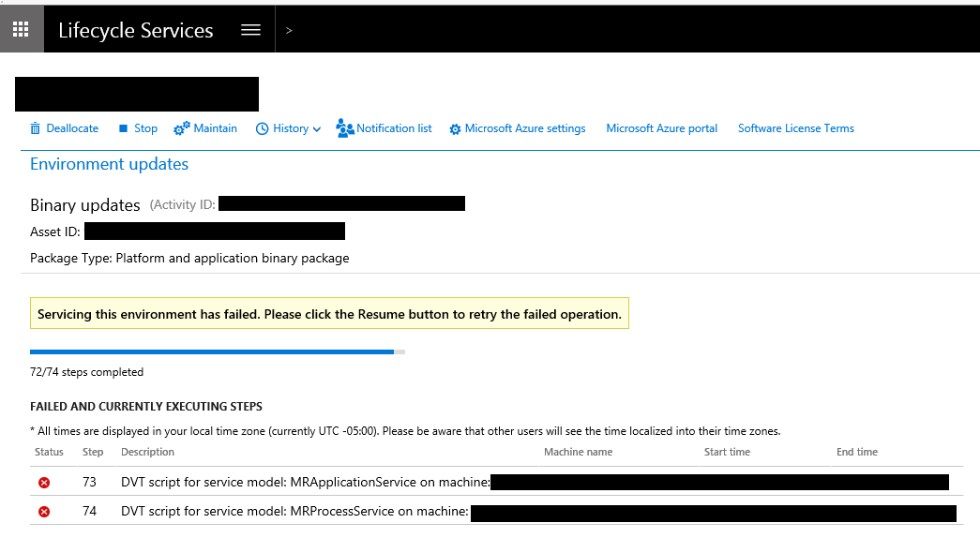980x553 pixels.
Task: Expand the History dropdown arrow
Action: (317, 129)
